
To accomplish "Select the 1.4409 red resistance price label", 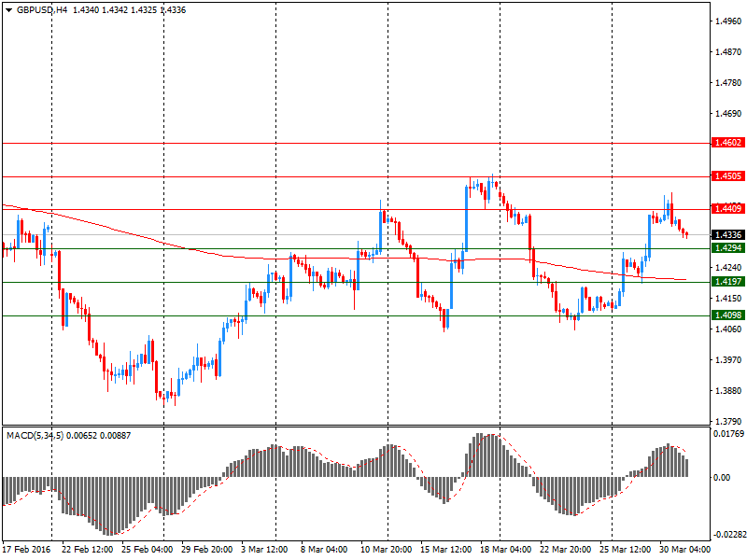I will click(x=728, y=208).
